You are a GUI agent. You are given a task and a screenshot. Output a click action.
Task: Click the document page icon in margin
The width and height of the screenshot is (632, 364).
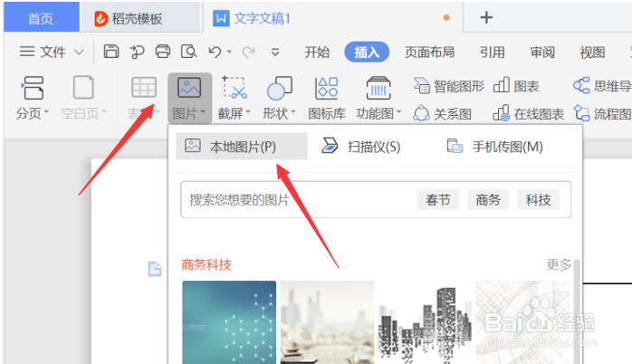[x=155, y=268]
